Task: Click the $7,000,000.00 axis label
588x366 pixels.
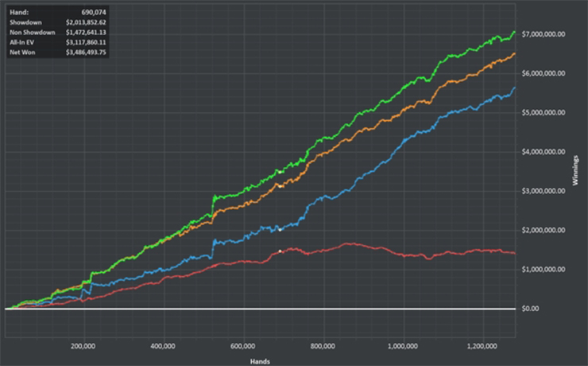Action: [544, 34]
